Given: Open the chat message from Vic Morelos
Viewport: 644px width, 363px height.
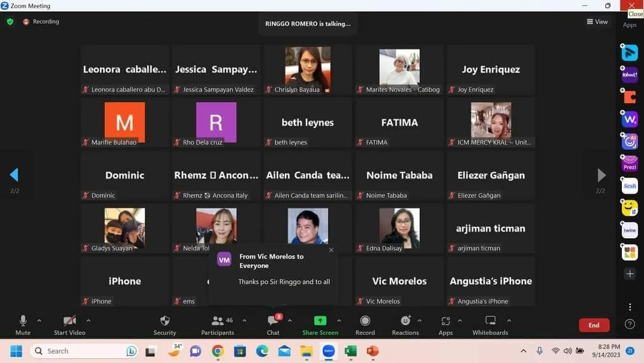Looking at the screenshot, I should pyautogui.click(x=273, y=276).
